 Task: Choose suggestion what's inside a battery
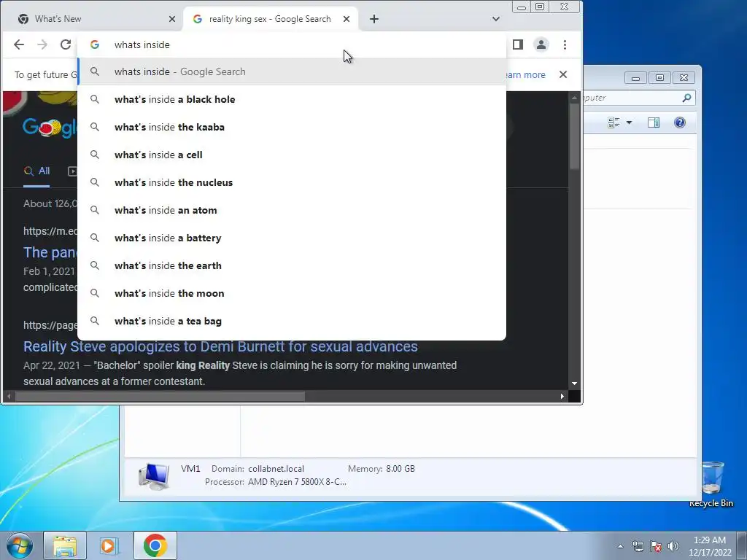tap(292, 238)
